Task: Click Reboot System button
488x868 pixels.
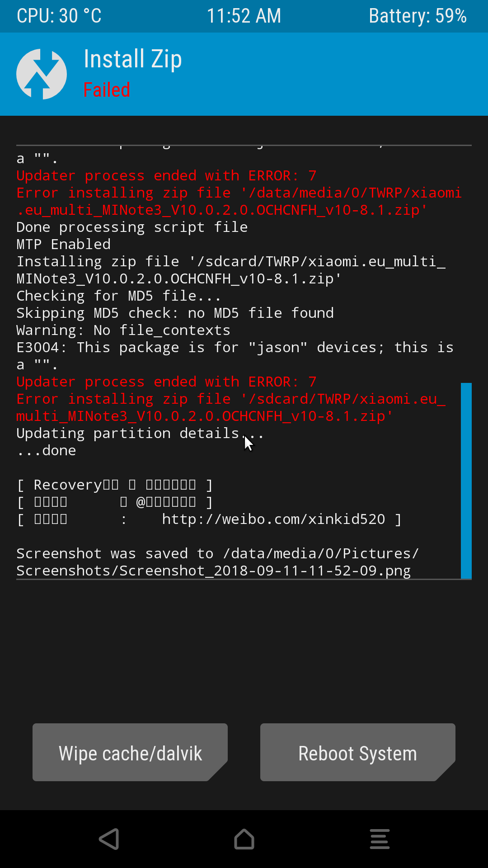Action: [x=358, y=752]
